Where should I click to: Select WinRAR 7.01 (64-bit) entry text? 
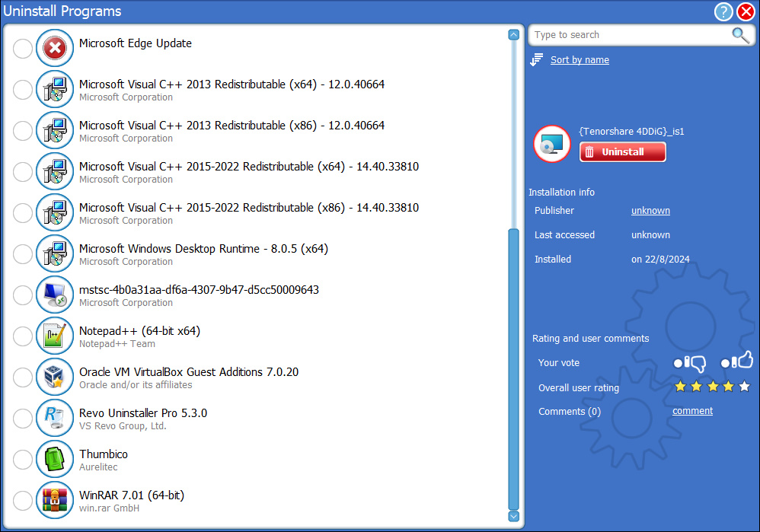point(132,495)
